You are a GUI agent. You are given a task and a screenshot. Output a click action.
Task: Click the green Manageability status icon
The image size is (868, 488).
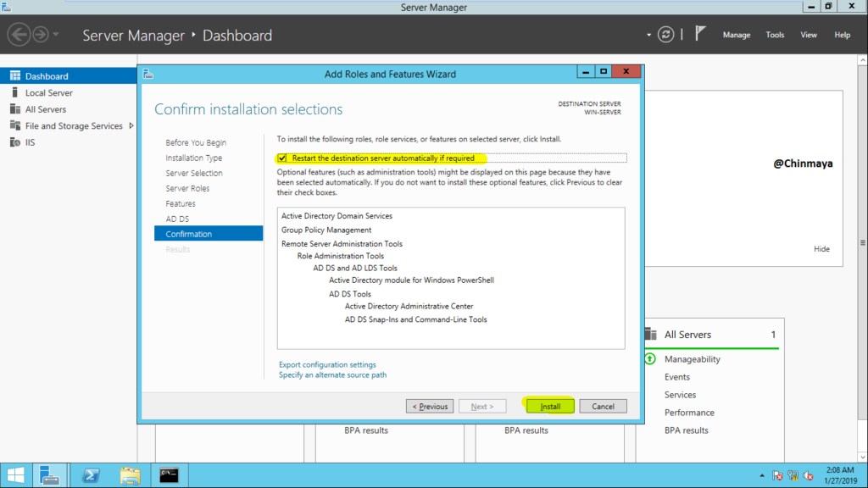pyautogui.click(x=650, y=359)
